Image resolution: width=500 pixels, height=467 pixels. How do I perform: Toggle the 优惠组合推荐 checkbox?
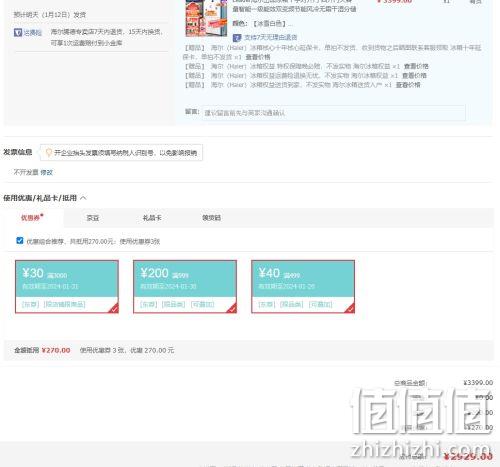(20, 241)
